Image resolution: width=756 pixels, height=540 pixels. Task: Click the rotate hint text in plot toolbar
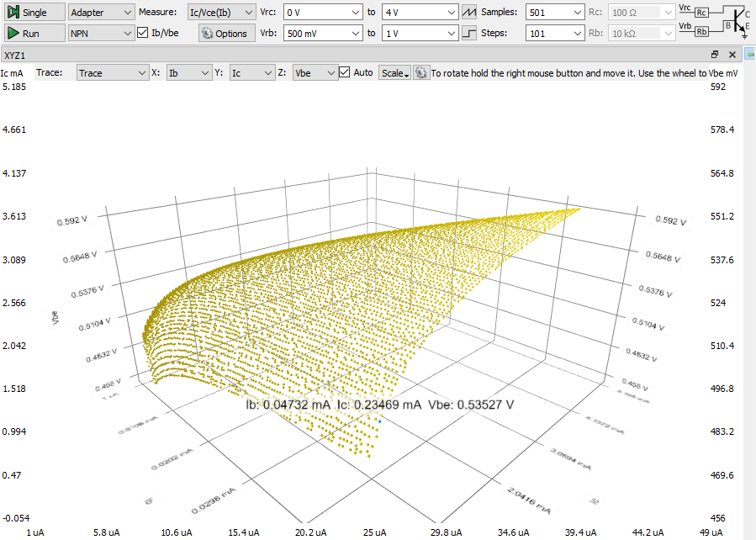coord(569,73)
